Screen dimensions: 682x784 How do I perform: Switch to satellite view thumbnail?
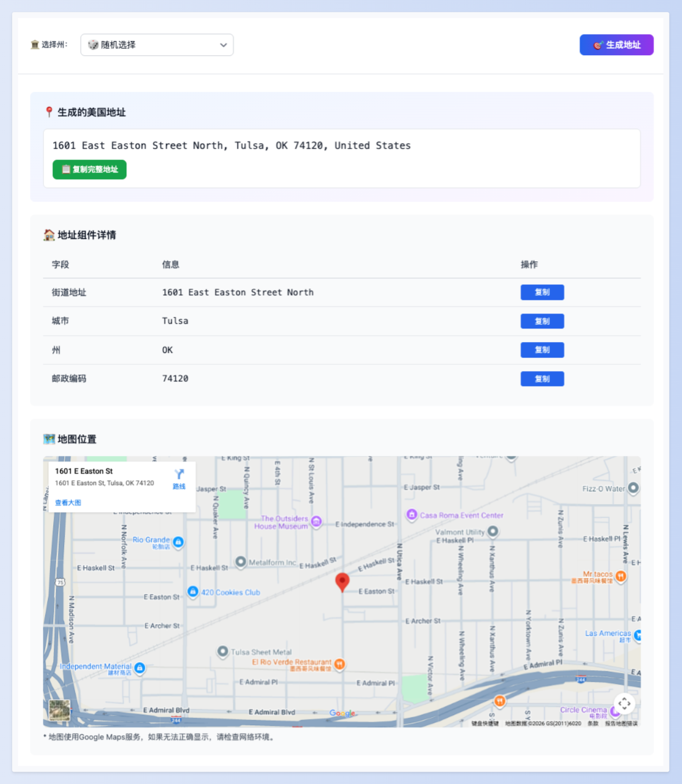click(60, 710)
